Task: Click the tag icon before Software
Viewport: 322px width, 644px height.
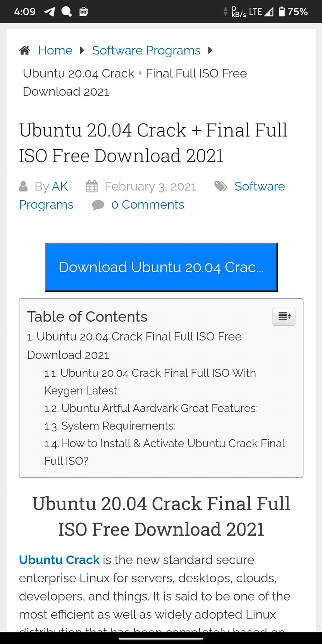Action: point(221,186)
